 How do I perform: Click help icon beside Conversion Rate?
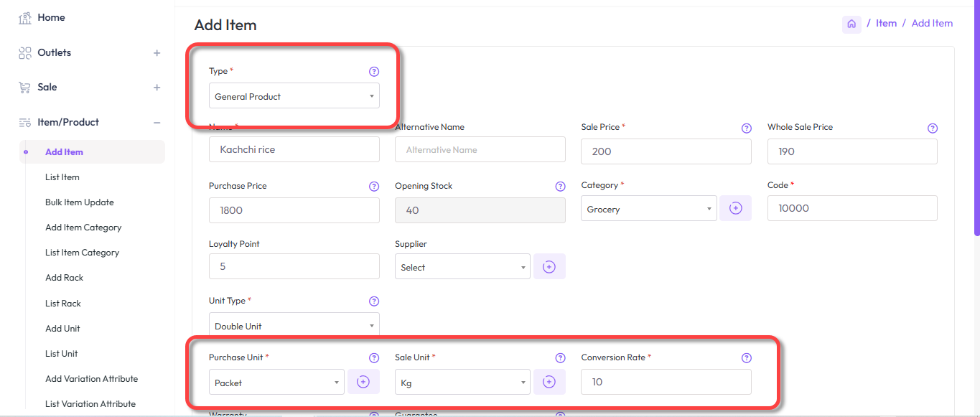point(746,358)
